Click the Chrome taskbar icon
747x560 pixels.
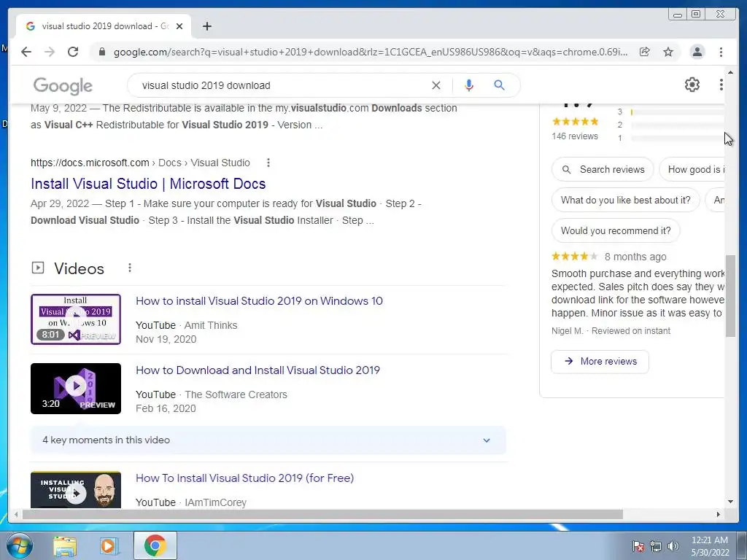point(155,545)
